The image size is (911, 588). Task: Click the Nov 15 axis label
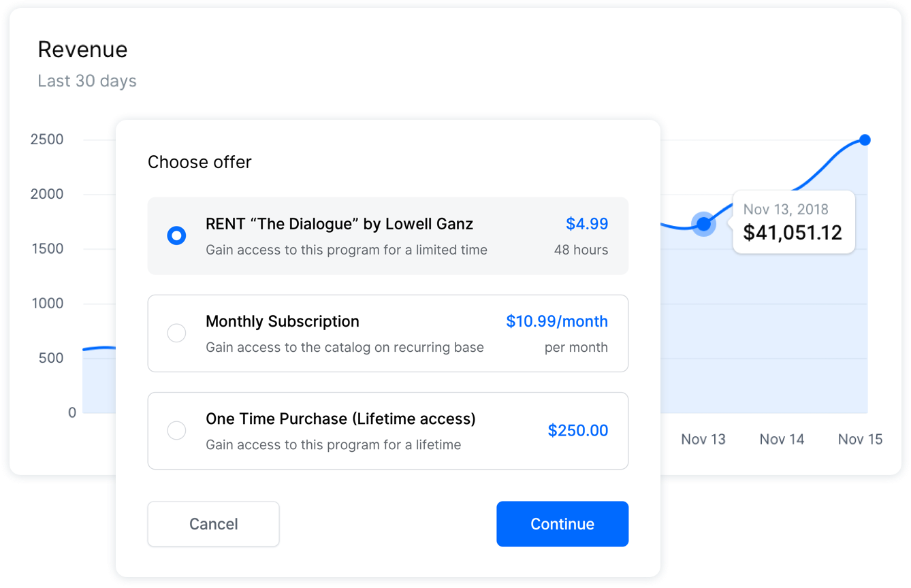pyautogui.click(x=860, y=439)
